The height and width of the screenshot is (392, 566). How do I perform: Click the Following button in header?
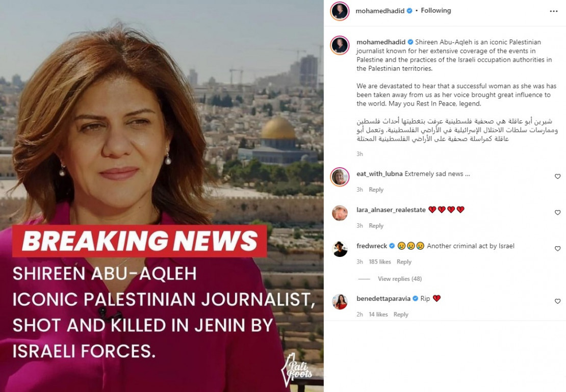pyautogui.click(x=435, y=11)
